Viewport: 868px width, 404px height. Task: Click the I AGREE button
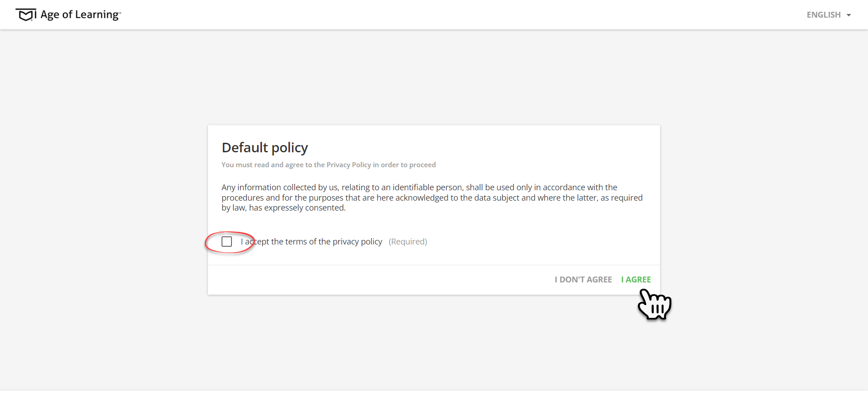point(636,280)
